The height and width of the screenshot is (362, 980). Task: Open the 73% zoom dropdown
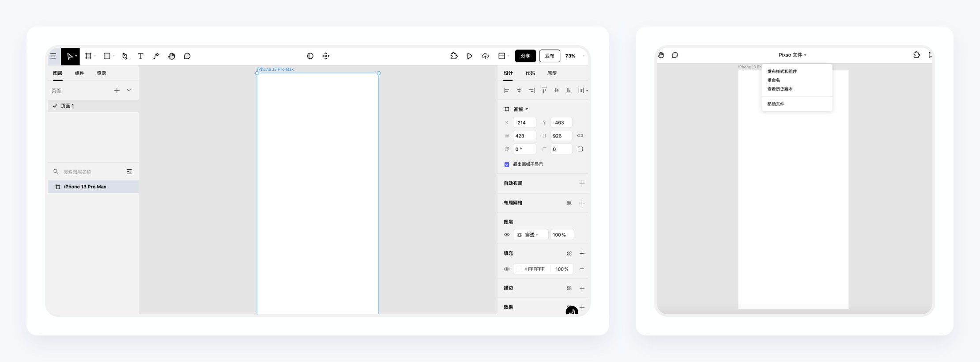[574, 56]
